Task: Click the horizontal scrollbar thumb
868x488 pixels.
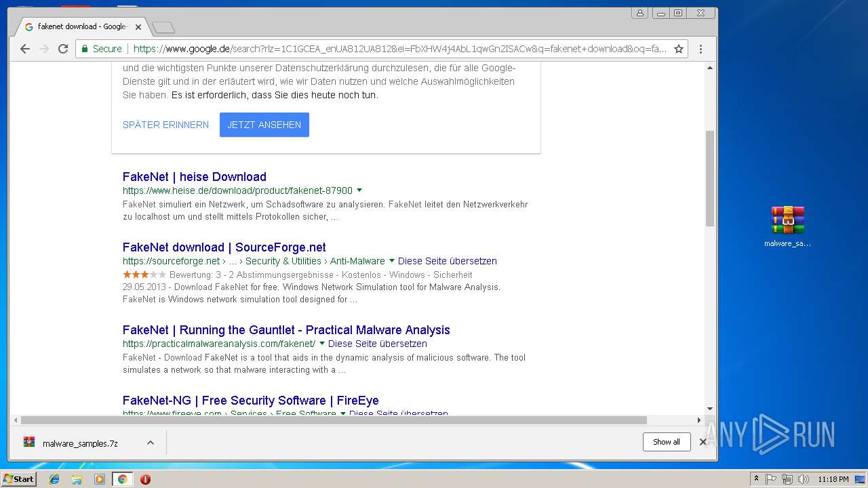Action: coord(334,420)
